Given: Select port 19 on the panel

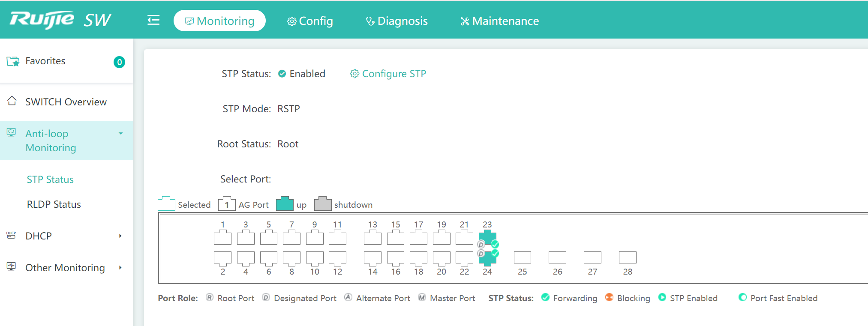Looking at the screenshot, I should [442, 237].
